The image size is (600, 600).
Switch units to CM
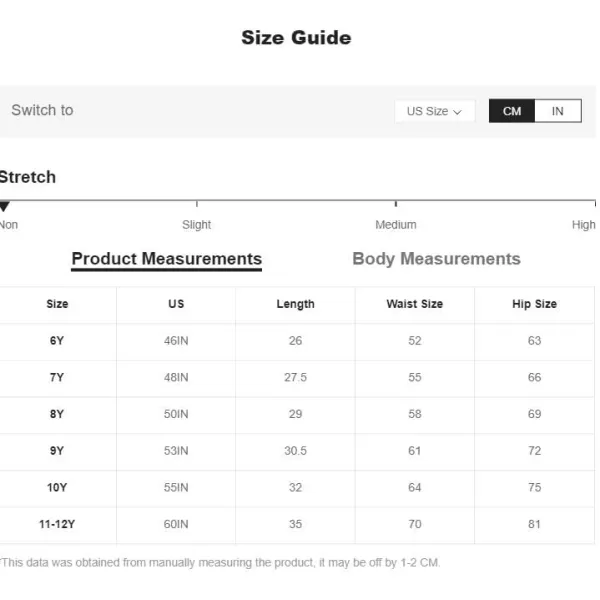coord(512,111)
